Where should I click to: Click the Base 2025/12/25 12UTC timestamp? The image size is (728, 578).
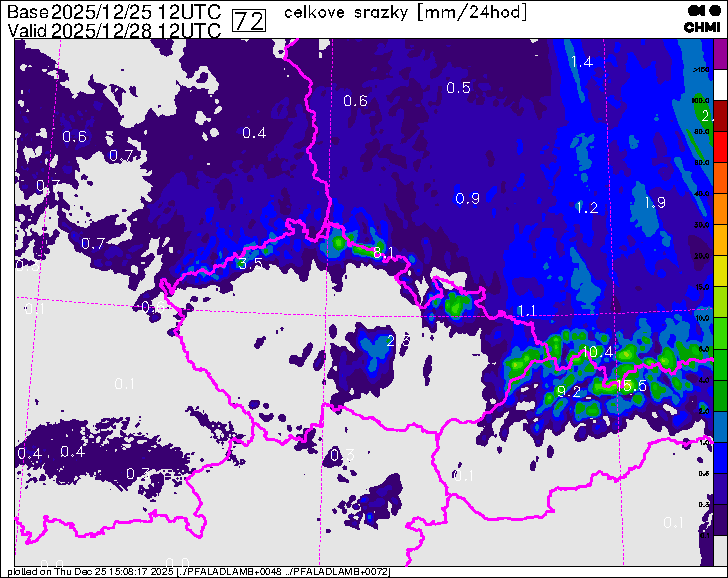114,12
